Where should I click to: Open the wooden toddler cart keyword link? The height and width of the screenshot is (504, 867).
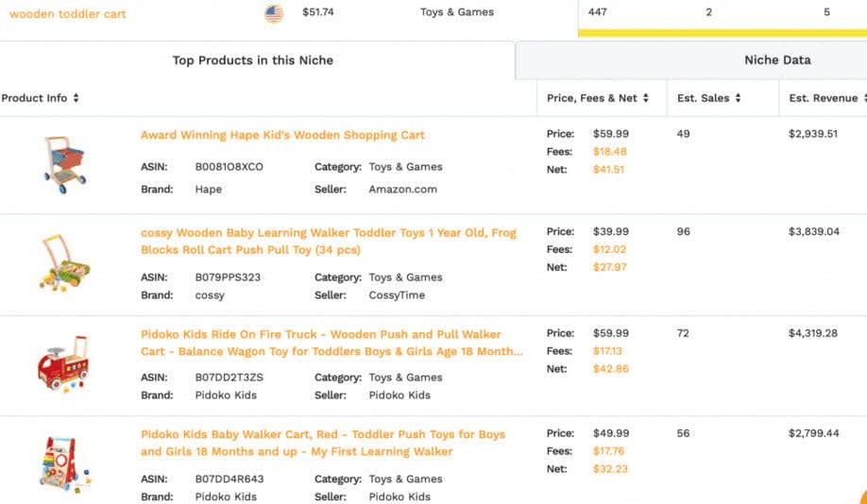(x=68, y=14)
